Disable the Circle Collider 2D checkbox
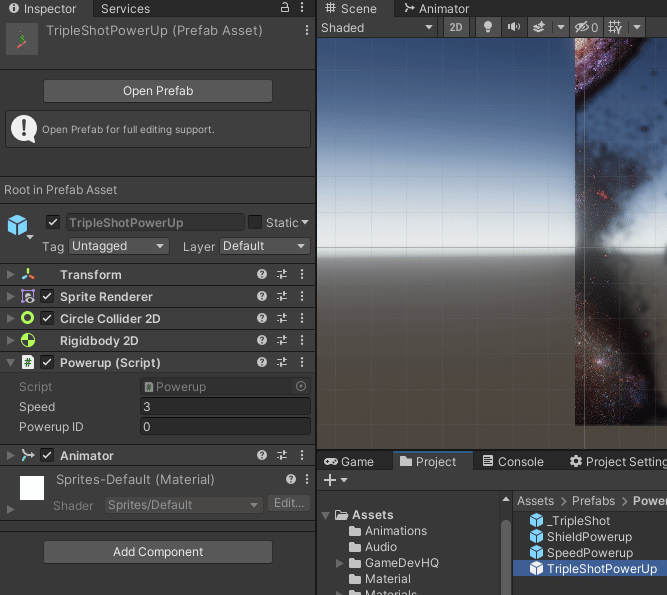 coord(47,319)
